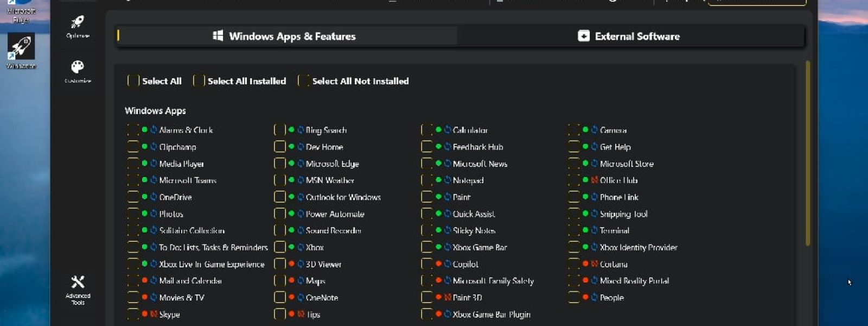Click the reinstall icon beside People
Image resolution: width=868 pixels, height=326 pixels.
[x=595, y=297]
